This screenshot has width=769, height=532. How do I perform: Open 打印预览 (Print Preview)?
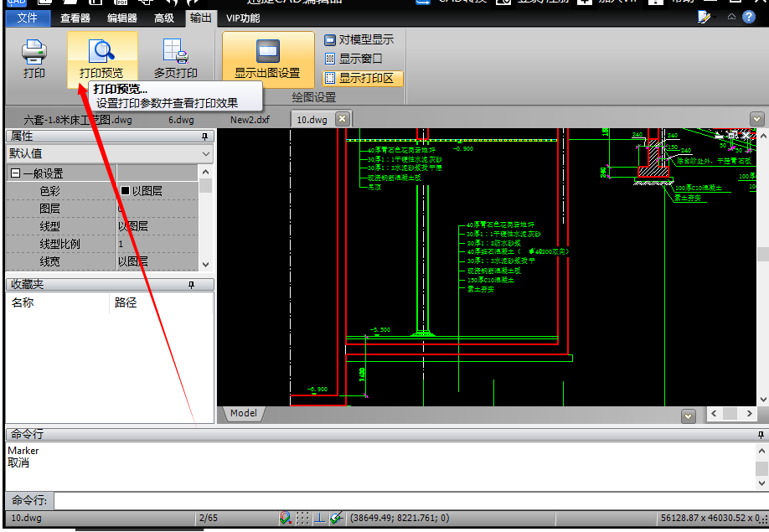pyautogui.click(x=101, y=59)
